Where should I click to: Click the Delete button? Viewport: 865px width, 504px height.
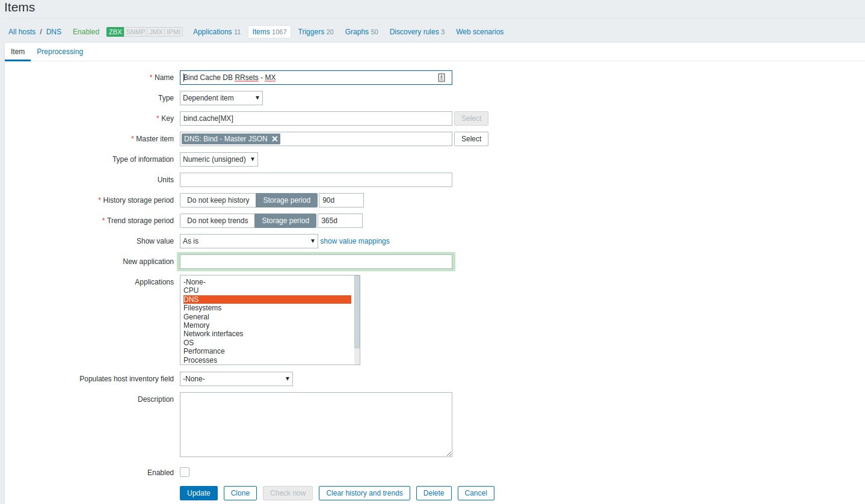(434, 493)
